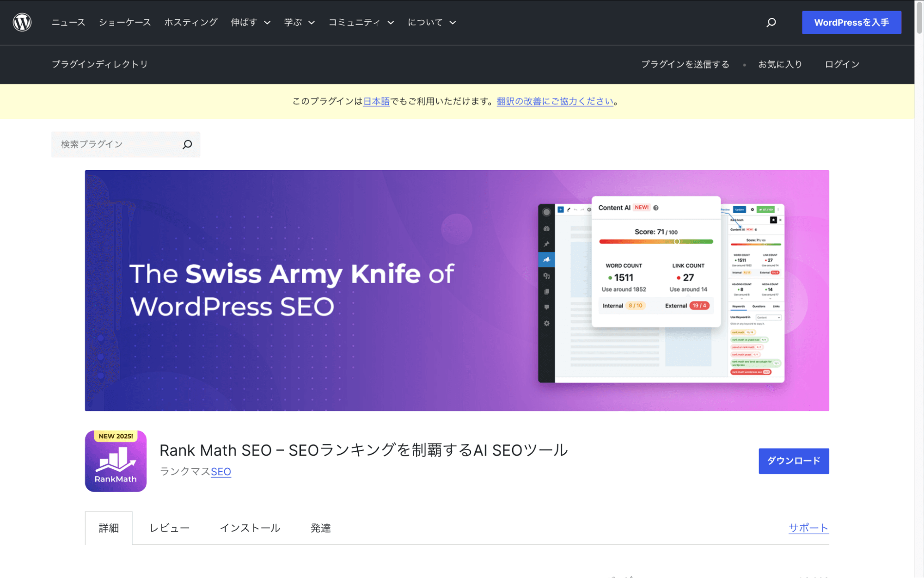The height and width of the screenshot is (578, 924).
Task: Expand the 学ぶ dropdown menu
Action: [299, 22]
